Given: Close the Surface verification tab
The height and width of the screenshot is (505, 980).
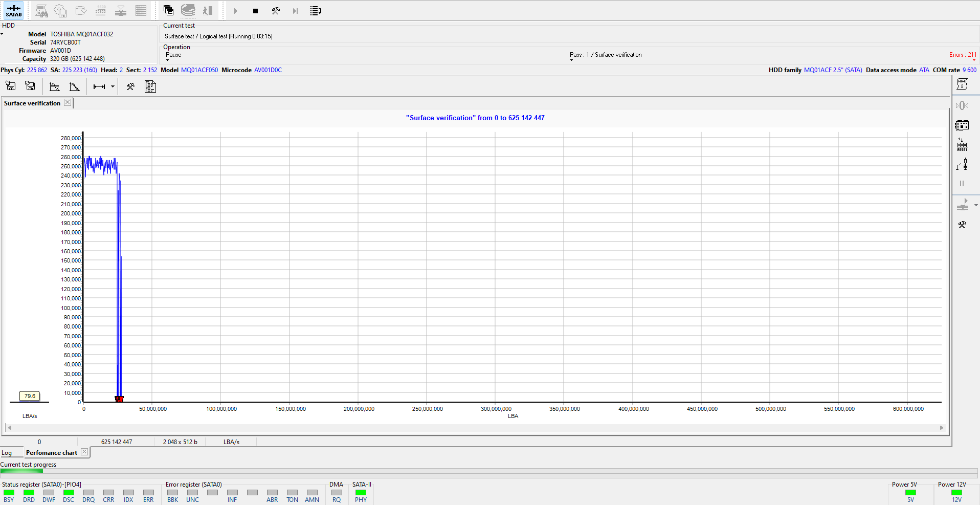Looking at the screenshot, I should (x=68, y=103).
